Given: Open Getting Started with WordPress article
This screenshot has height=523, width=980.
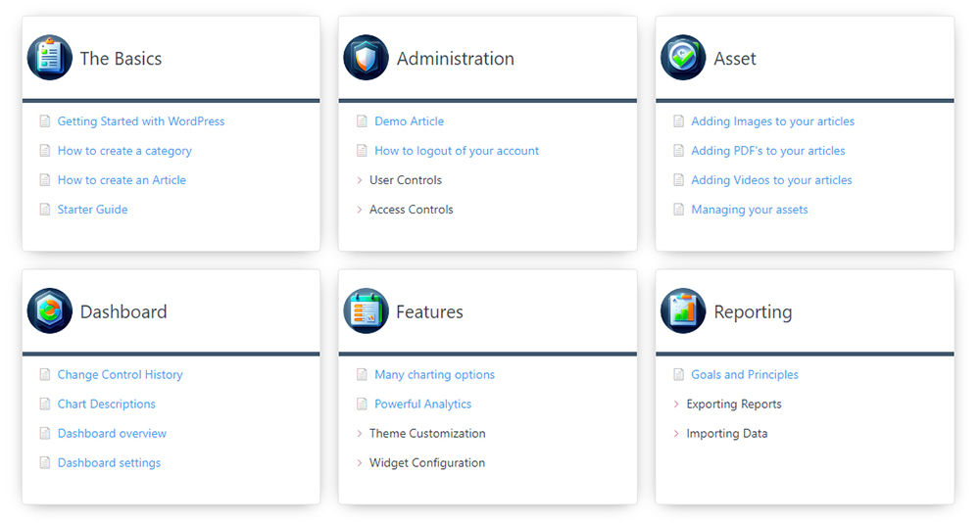Looking at the screenshot, I should (x=141, y=121).
